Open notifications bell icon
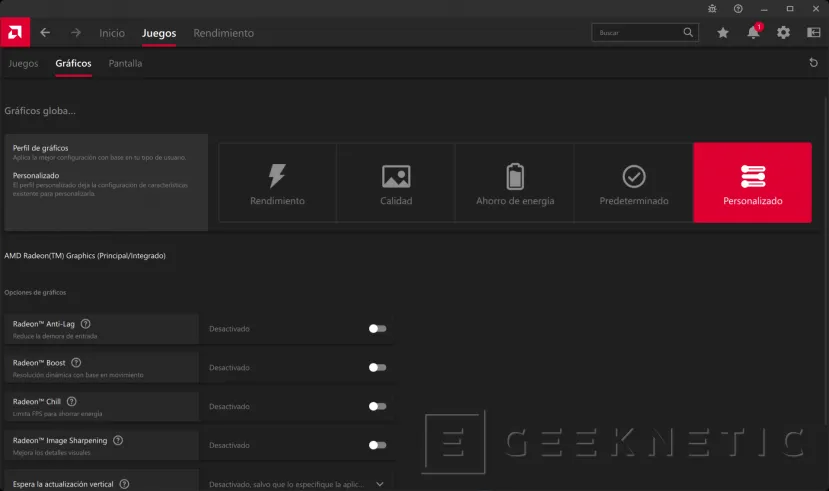The image size is (829, 491). pyautogui.click(x=753, y=33)
